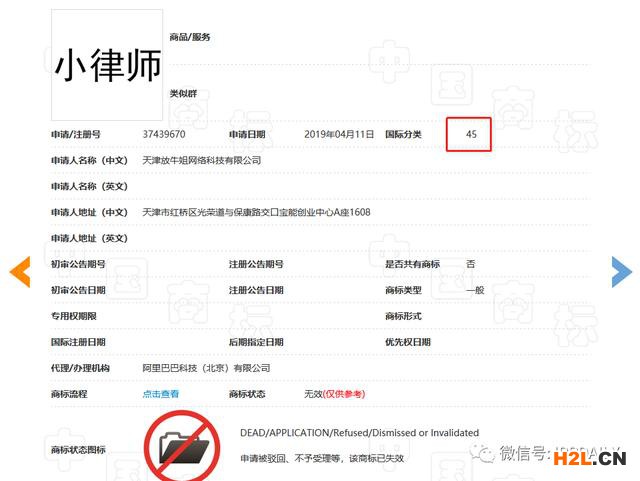This screenshot has width=640, height=481.
Task: Click the shared trademark value 否
Action: pyautogui.click(x=470, y=264)
